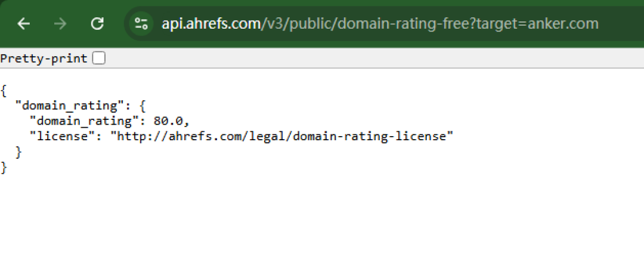Click the outer "domain_rating": { key line
644x259 pixels.
click(x=80, y=106)
